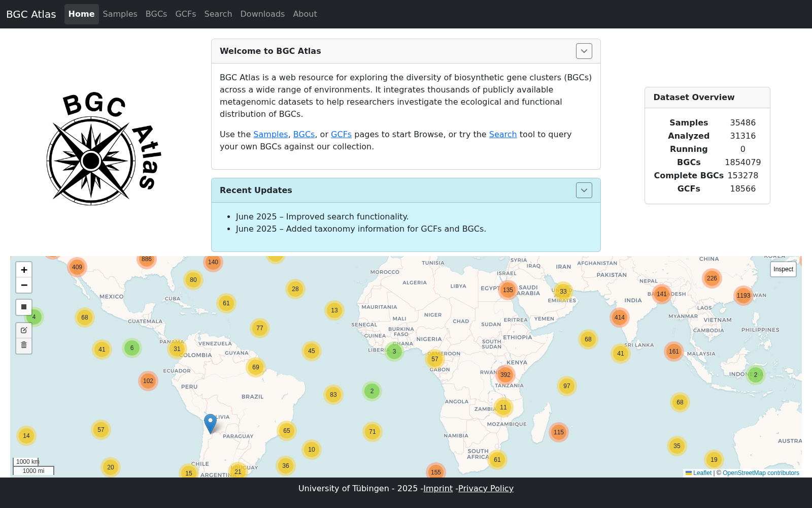
Task: Click the cluster marker labeled 69
Action: click(x=256, y=367)
